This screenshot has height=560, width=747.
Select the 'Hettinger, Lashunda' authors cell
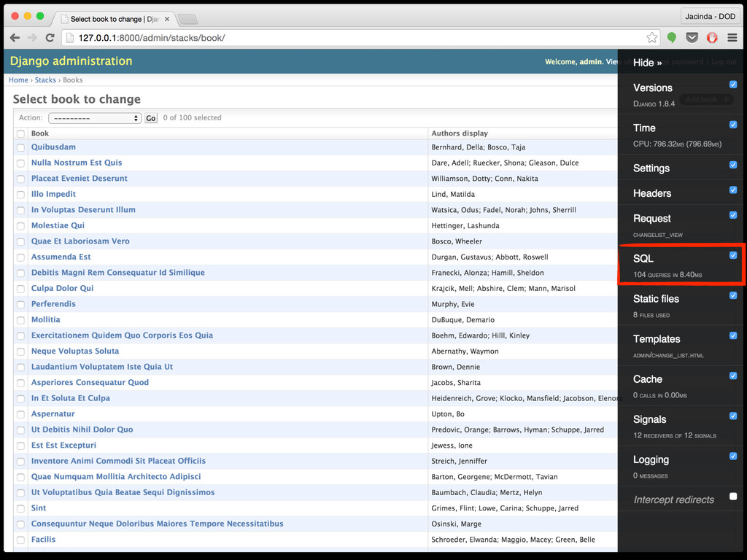point(465,226)
